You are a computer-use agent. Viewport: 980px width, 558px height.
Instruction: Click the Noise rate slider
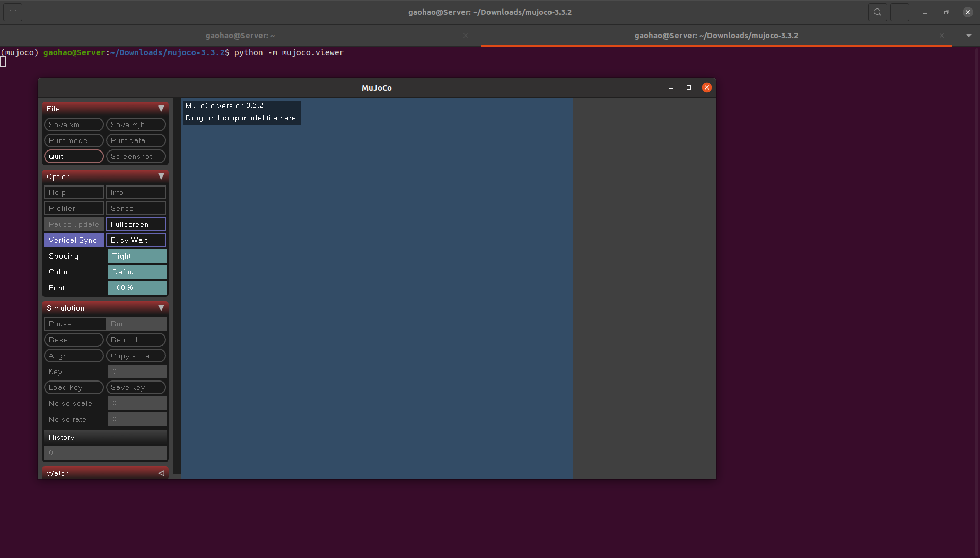tap(137, 419)
